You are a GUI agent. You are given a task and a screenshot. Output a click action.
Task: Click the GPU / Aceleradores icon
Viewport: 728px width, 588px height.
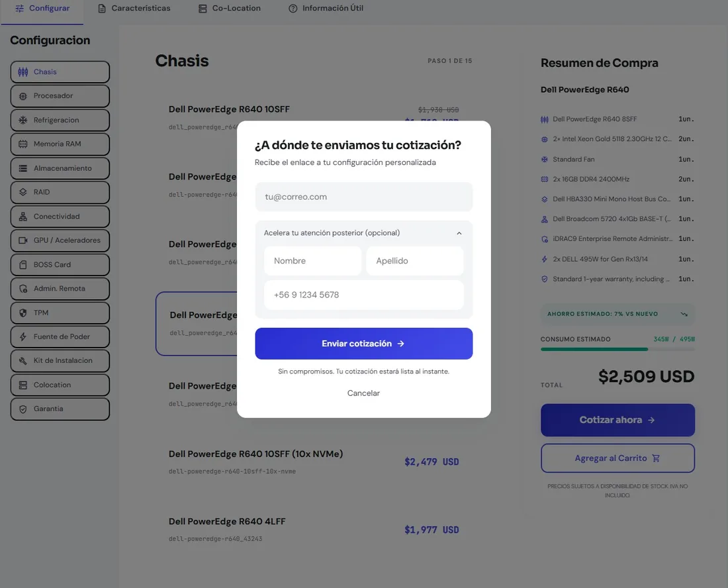tap(23, 240)
